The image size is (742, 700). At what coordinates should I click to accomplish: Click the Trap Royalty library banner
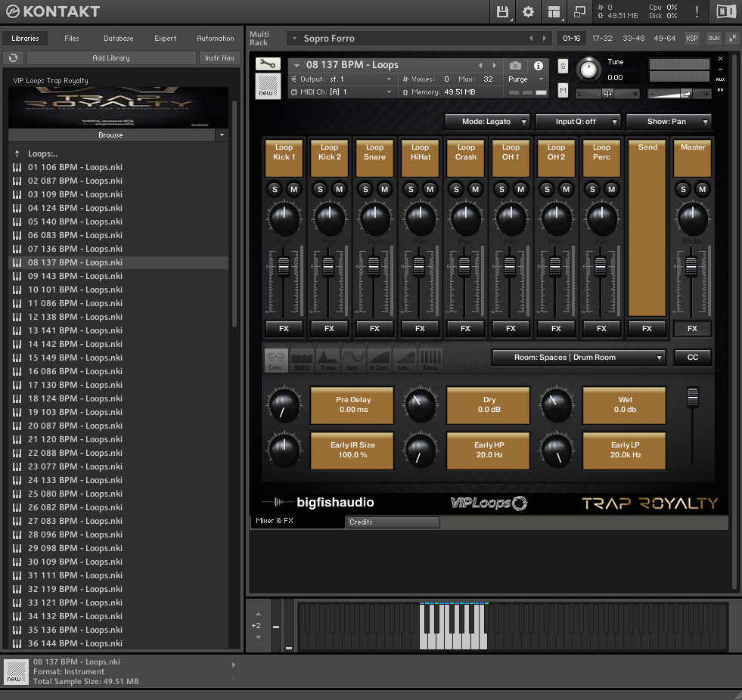click(x=118, y=107)
